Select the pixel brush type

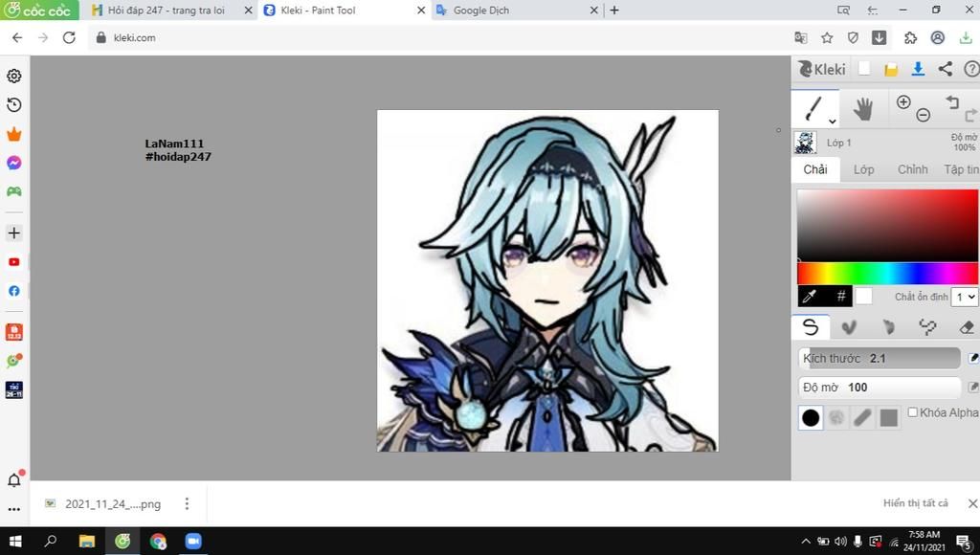tap(927, 327)
